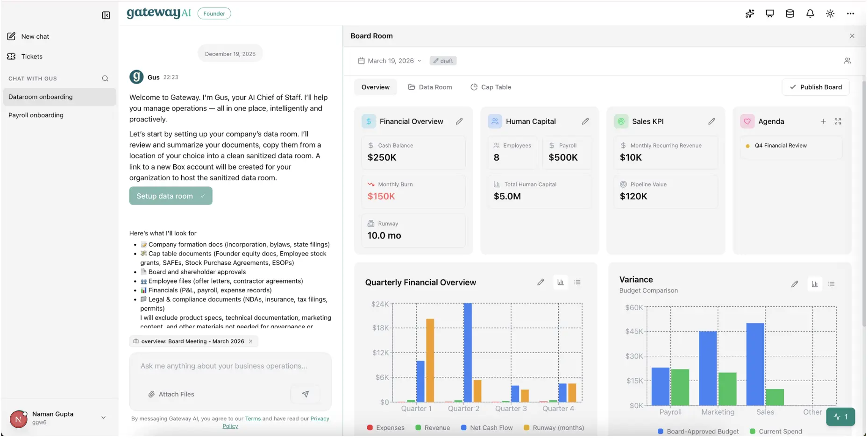Edit the Quarterly Financial Overview chart
Screen dimensions: 868x439
tap(541, 283)
